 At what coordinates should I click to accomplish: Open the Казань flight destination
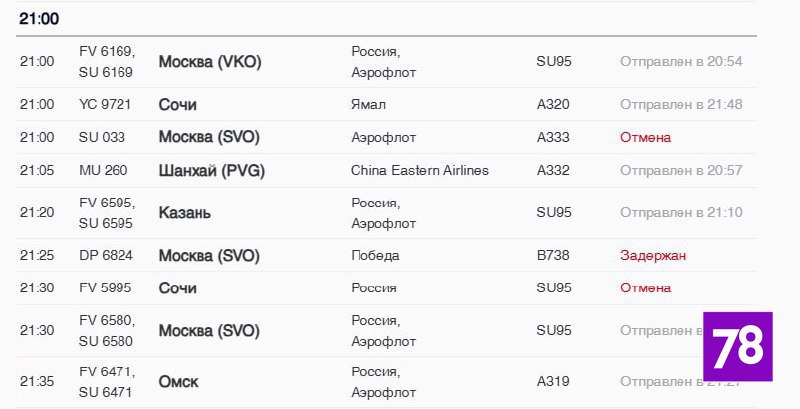coord(185,213)
